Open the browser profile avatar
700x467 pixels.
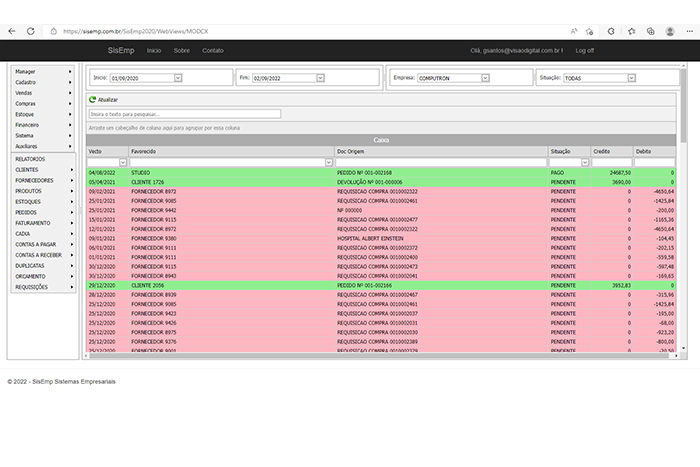pos(670,31)
